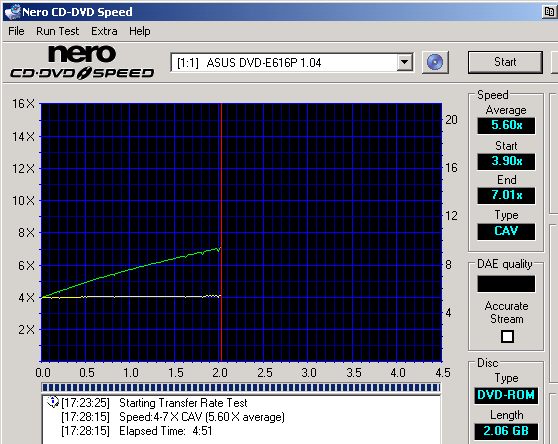Click the Nero CD-DVD Speed logo
558x444 pixels.
[82, 62]
